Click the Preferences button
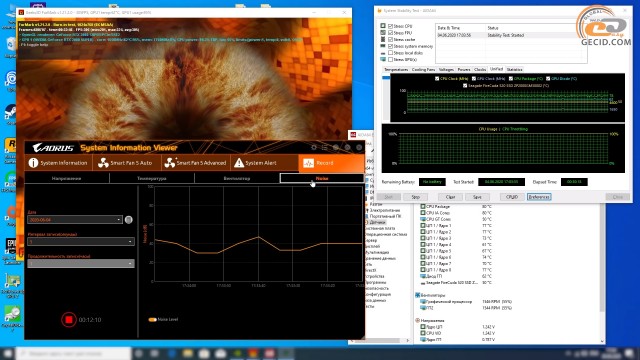Screen dimensions: 640x360 click(x=539, y=197)
